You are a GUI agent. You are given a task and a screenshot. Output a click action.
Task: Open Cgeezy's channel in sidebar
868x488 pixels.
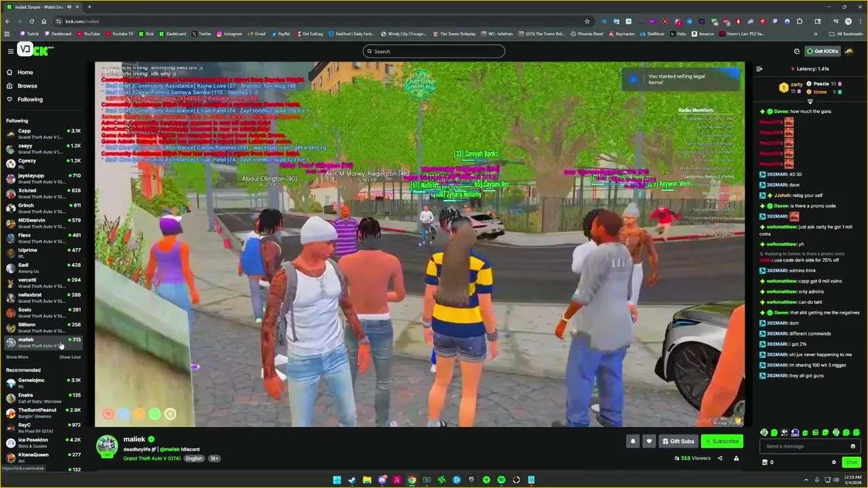pyautogui.click(x=43, y=163)
